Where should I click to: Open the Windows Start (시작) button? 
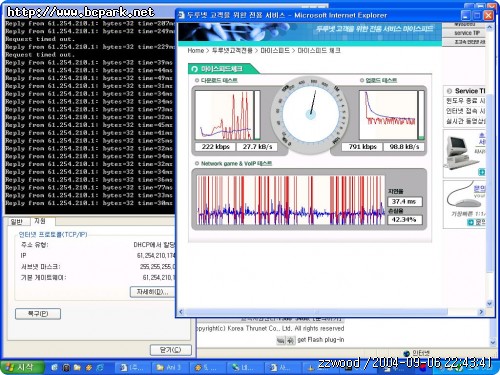pyautogui.click(x=22, y=367)
